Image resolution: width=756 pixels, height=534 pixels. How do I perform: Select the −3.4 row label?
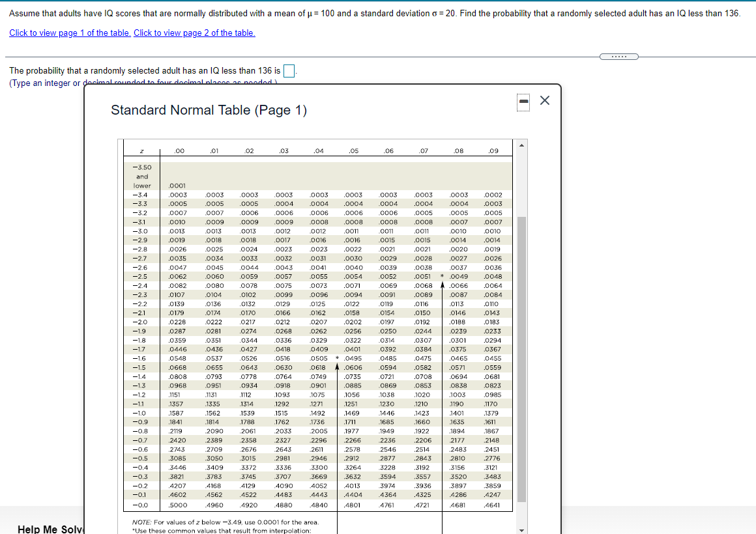pos(141,194)
